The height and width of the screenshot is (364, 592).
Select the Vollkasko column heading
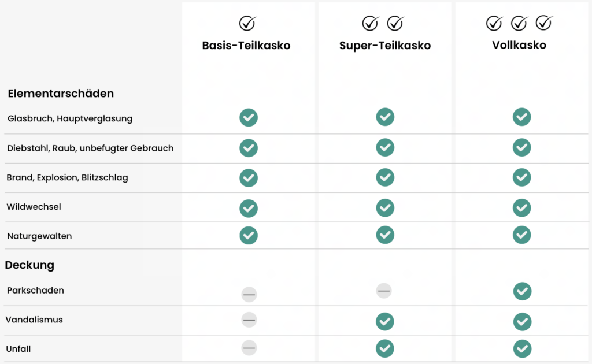pyautogui.click(x=519, y=45)
